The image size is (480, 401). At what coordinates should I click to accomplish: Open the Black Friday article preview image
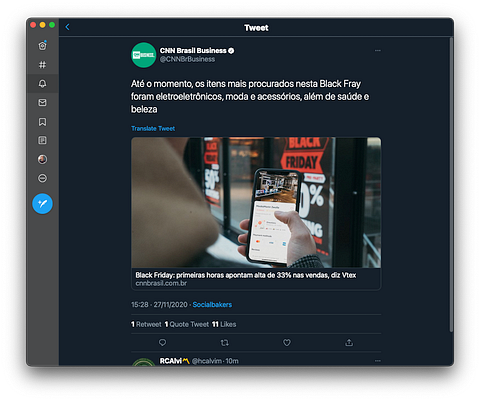click(256, 202)
